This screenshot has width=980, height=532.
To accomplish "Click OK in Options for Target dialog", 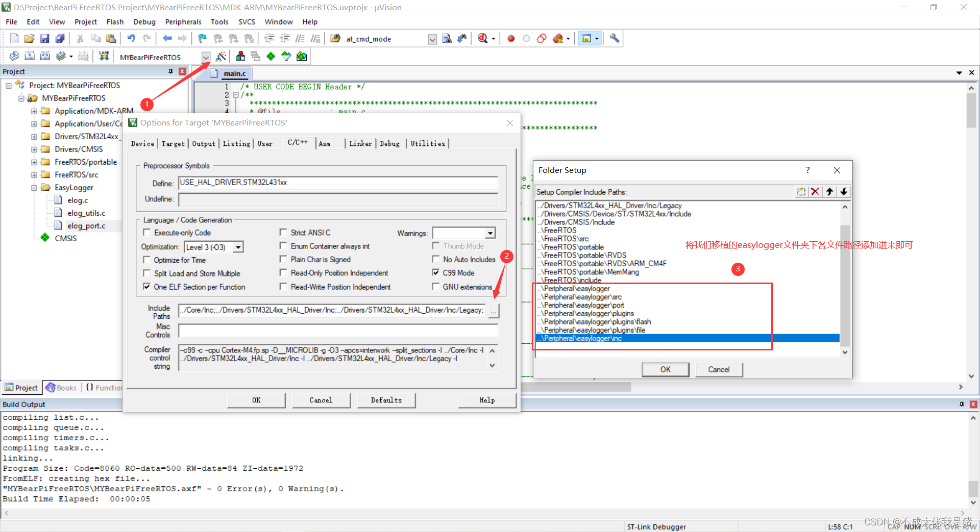I will [256, 400].
